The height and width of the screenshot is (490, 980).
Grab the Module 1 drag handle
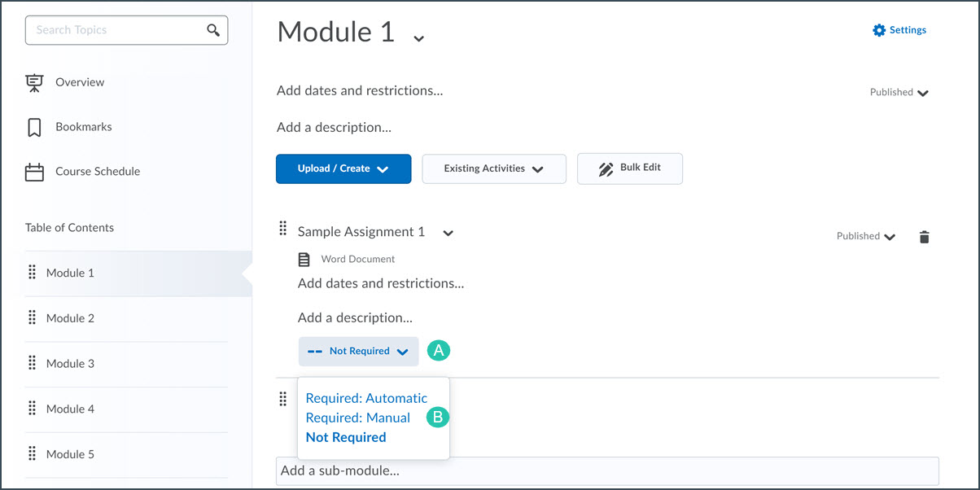(33, 272)
